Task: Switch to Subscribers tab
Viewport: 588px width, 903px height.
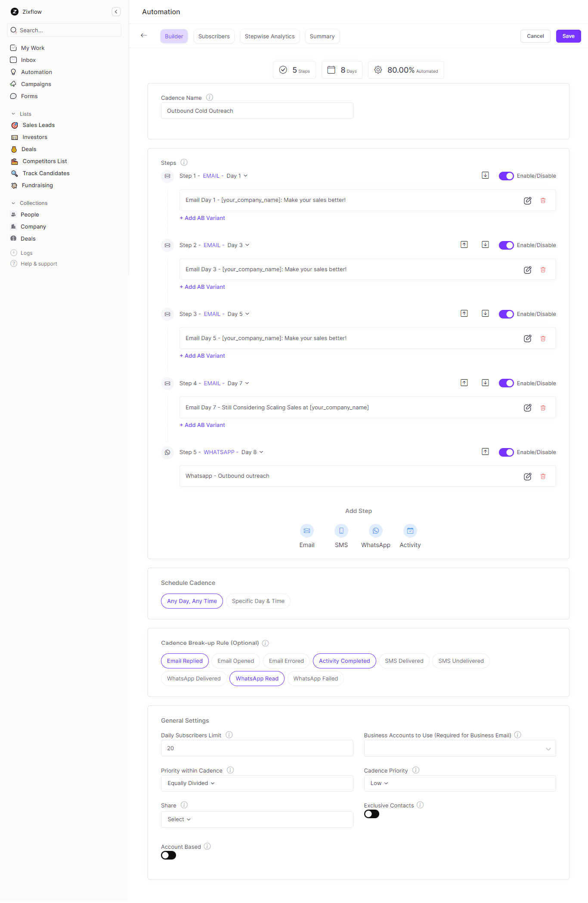Action: 214,36
